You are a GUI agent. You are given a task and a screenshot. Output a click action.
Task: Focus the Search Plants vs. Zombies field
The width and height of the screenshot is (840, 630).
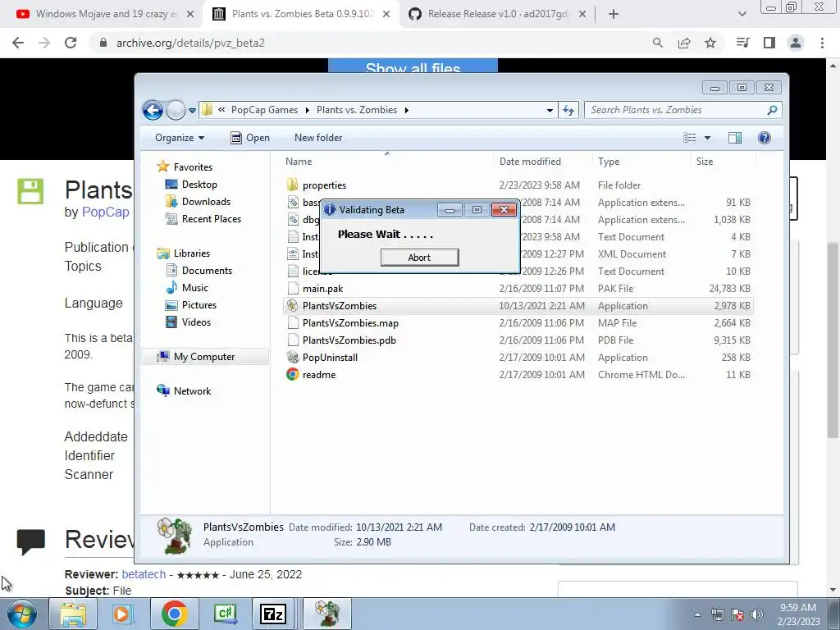682,110
